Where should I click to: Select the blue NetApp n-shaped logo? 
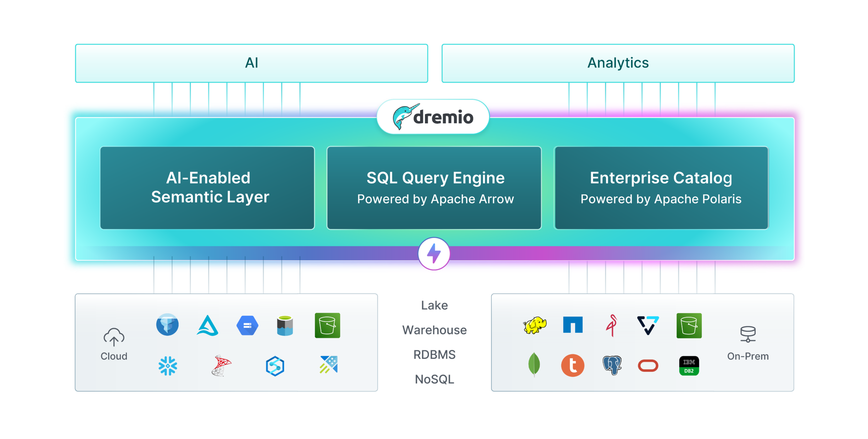coord(573,325)
